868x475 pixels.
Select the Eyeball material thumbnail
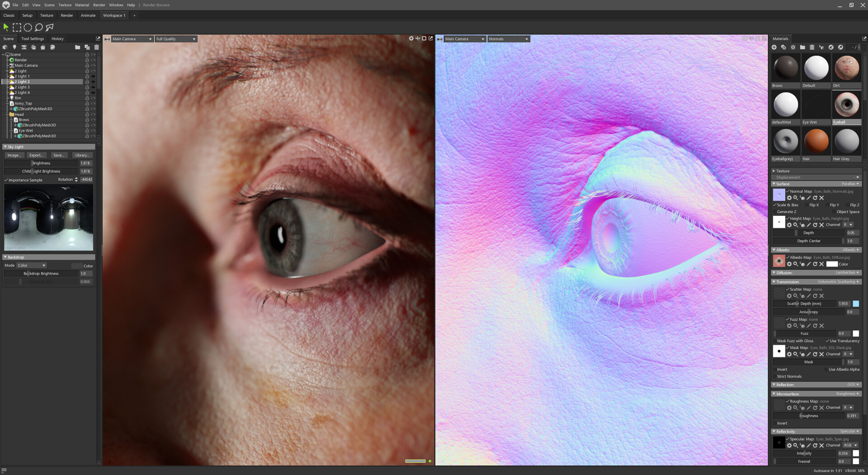tap(847, 105)
